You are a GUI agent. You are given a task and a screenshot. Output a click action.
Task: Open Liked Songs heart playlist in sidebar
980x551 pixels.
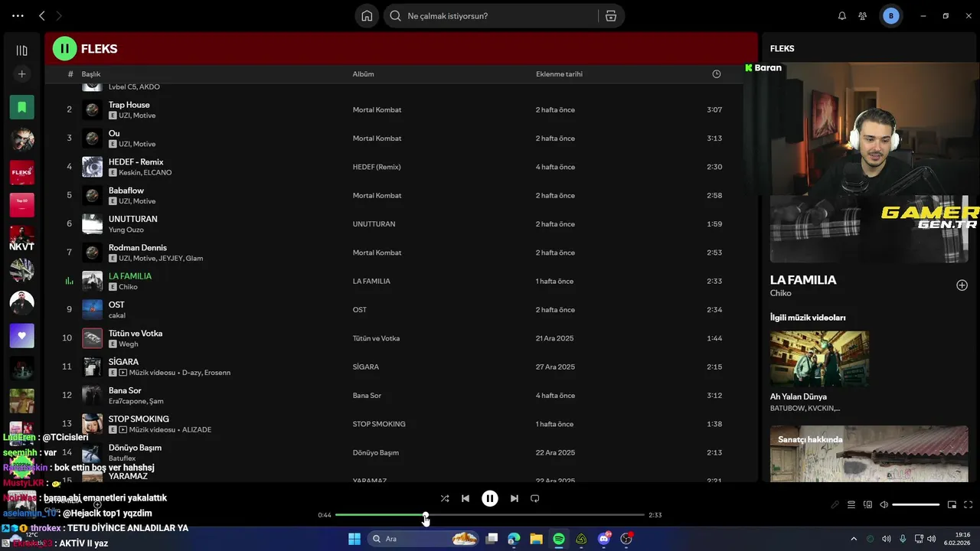21,335
